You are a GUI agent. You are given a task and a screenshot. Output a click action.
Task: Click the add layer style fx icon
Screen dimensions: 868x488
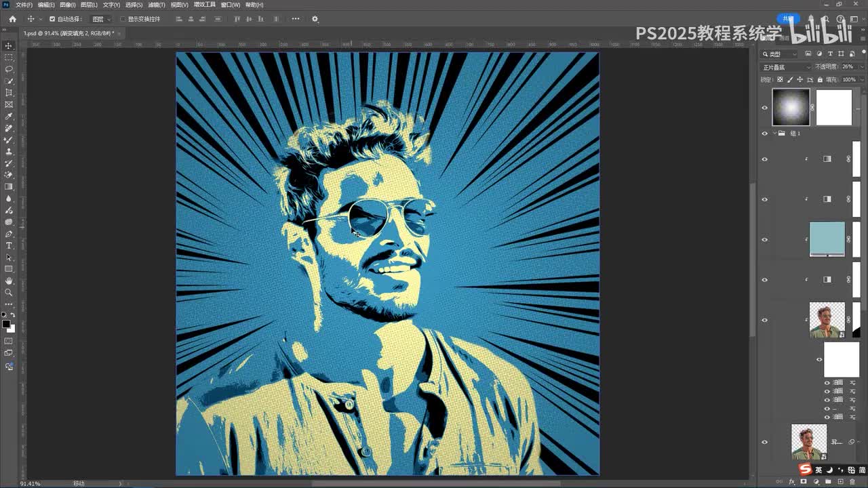coord(792,481)
